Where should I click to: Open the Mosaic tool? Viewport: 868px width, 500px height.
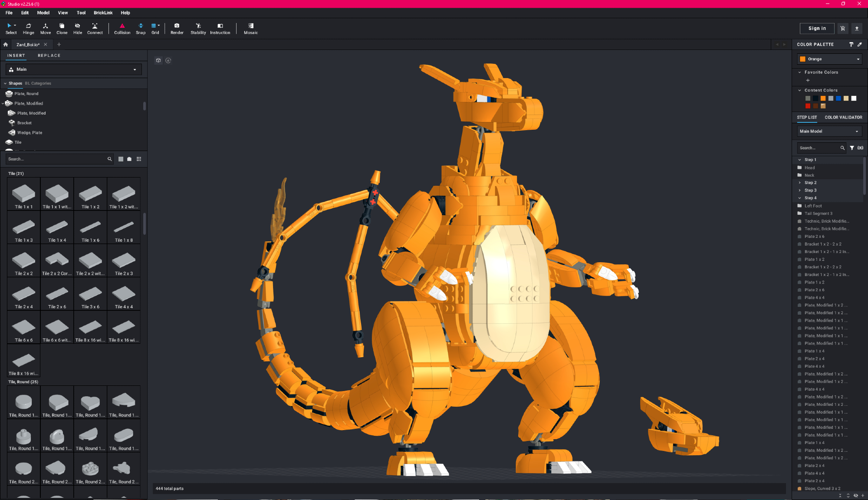tap(250, 29)
